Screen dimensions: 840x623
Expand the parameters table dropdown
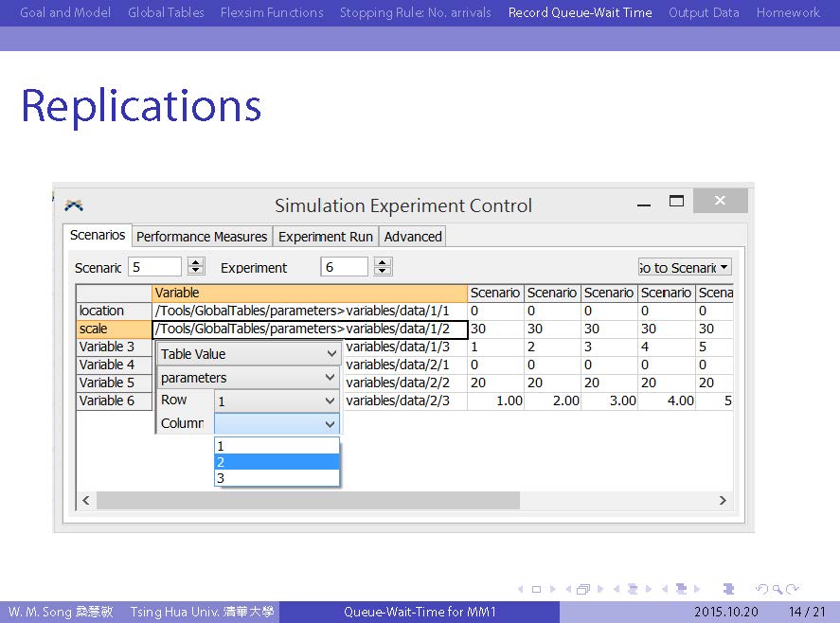249,378
